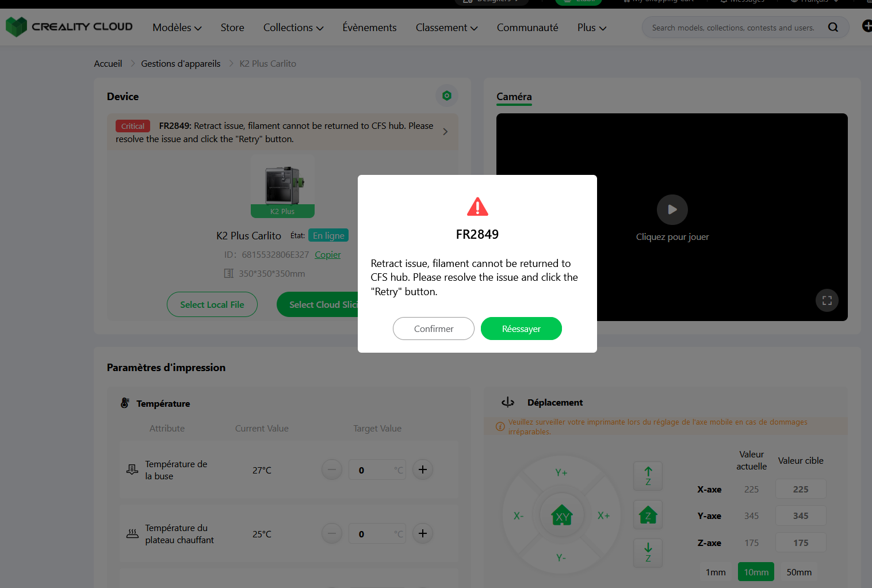Expand the FR2849 critical error banner

(445, 132)
